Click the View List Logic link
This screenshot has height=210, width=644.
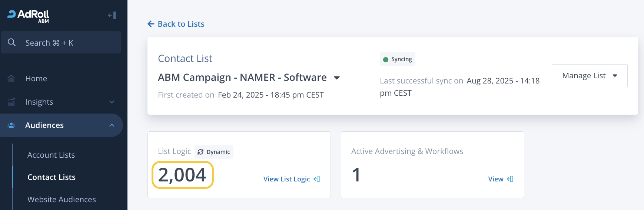pyautogui.click(x=286, y=179)
